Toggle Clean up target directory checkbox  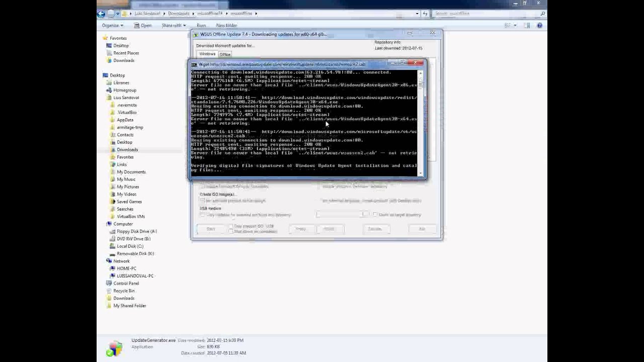pyautogui.click(x=375, y=215)
